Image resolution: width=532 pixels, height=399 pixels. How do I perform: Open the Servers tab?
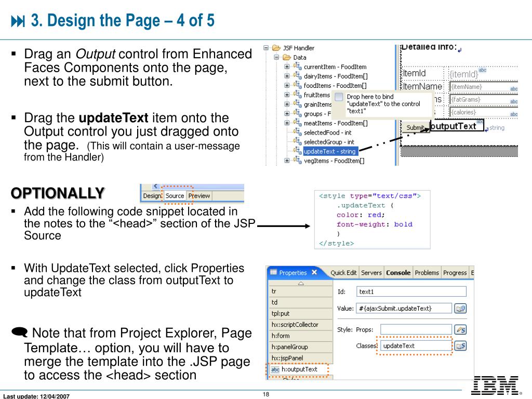(x=371, y=273)
